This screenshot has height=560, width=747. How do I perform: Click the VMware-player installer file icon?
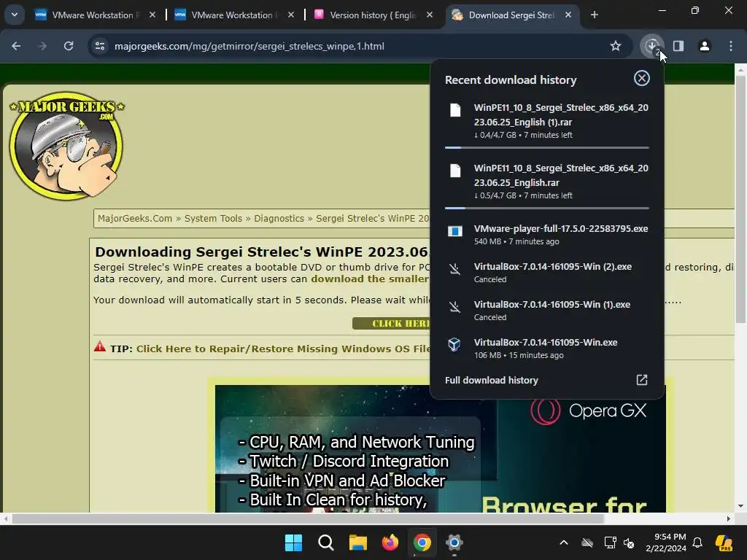(x=455, y=231)
